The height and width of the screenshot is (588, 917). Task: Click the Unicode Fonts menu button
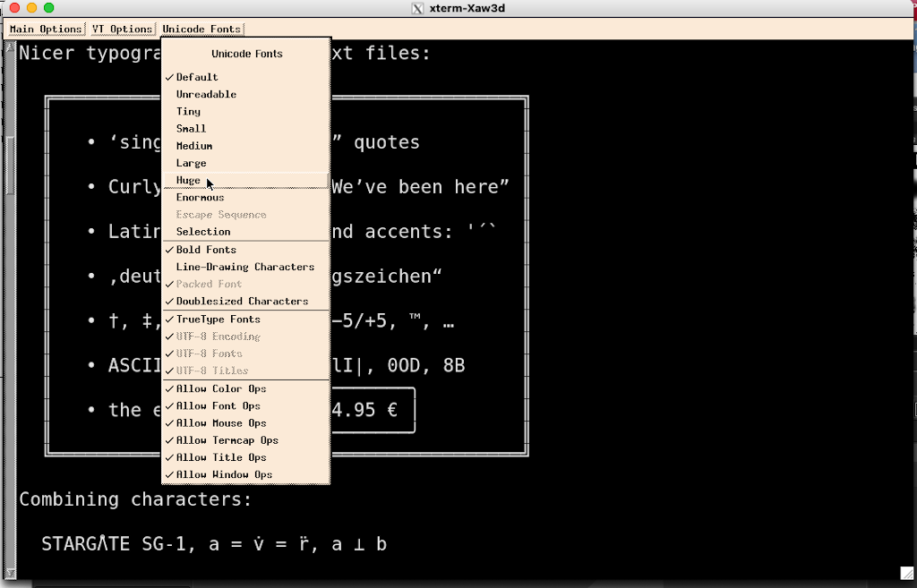coord(201,30)
